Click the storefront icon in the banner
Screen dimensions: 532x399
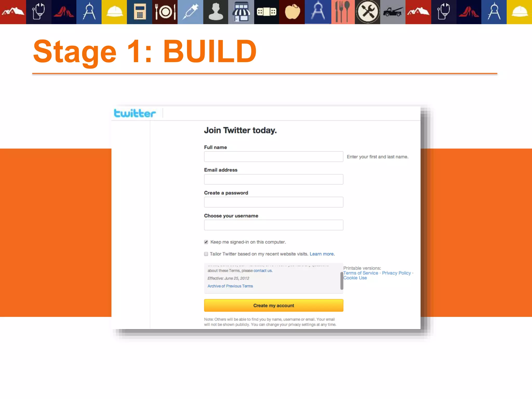[241, 12]
